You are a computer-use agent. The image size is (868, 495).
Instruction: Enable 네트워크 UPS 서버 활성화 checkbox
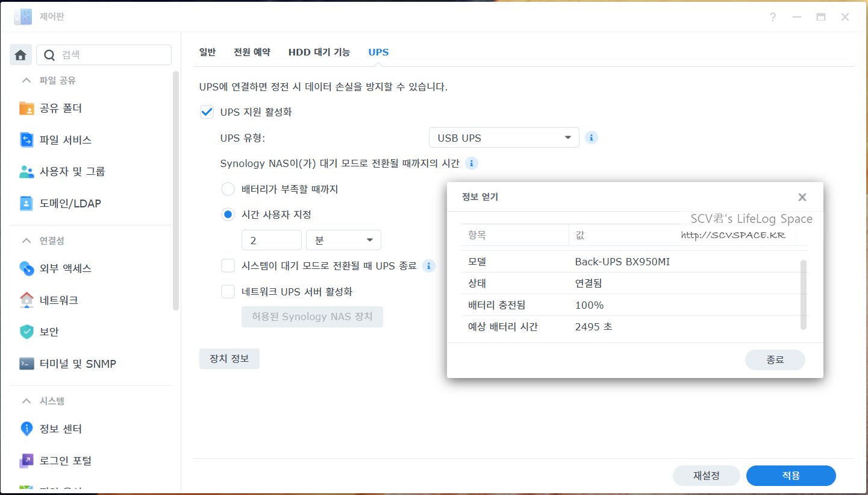point(228,292)
